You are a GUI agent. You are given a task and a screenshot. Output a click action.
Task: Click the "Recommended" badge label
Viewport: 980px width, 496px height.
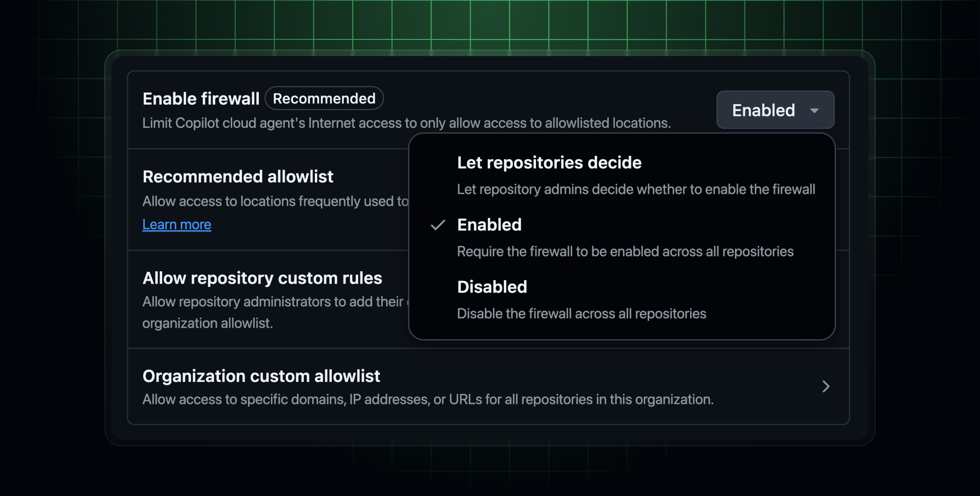[x=324, y=98]
